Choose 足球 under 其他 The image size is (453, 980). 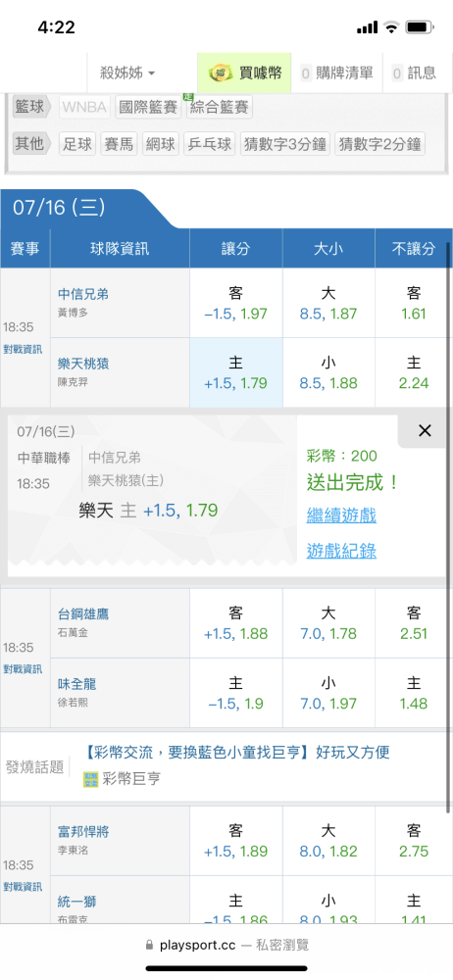coord(76,144)
